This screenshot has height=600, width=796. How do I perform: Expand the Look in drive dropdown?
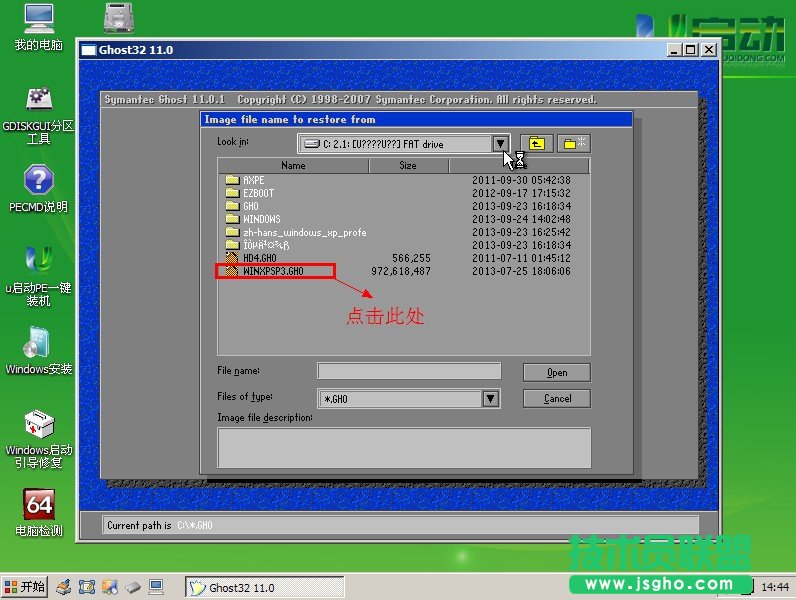pos(500,144)
